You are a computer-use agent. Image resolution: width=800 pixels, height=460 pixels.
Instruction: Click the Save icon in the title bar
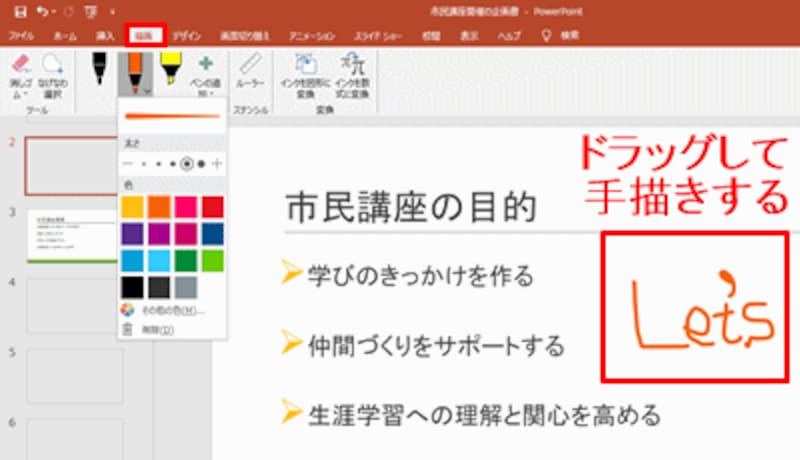pyautogui.click(x=20, y=11)
